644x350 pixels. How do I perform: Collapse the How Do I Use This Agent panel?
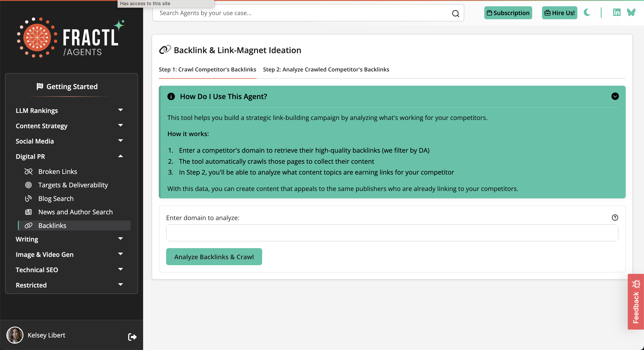[615, 97]
